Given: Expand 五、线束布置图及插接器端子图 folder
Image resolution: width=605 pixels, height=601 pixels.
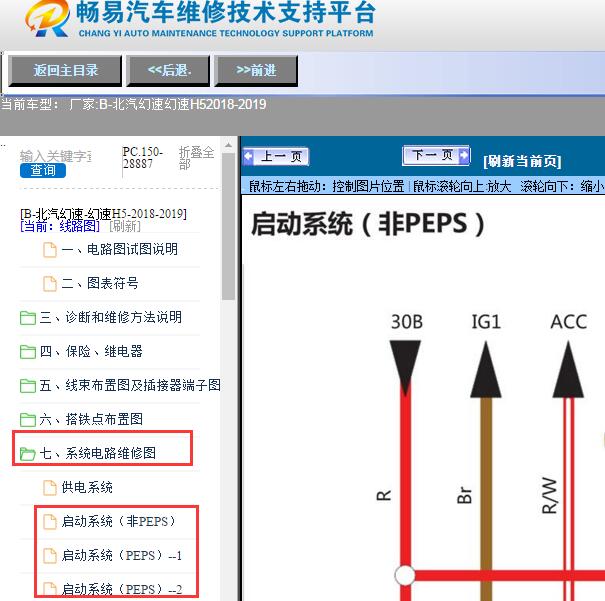Looking at the screenshot, I should [130, 385].
